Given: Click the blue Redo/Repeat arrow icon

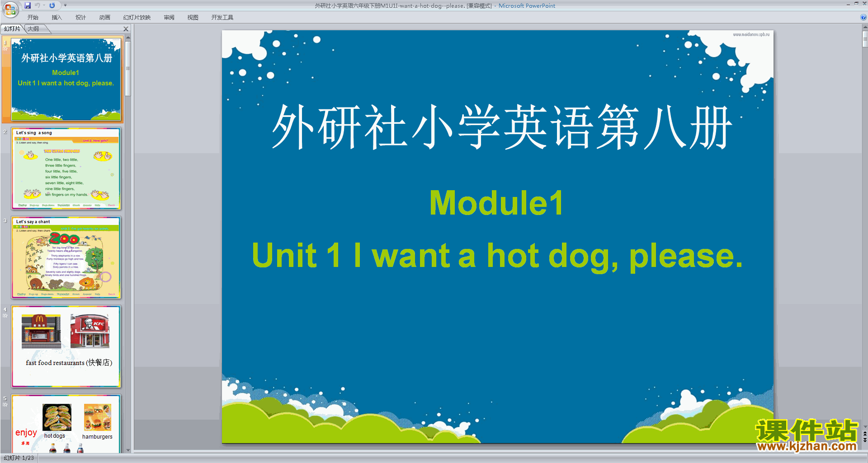Looking at the screenshot, I should [x=52, y=5].
